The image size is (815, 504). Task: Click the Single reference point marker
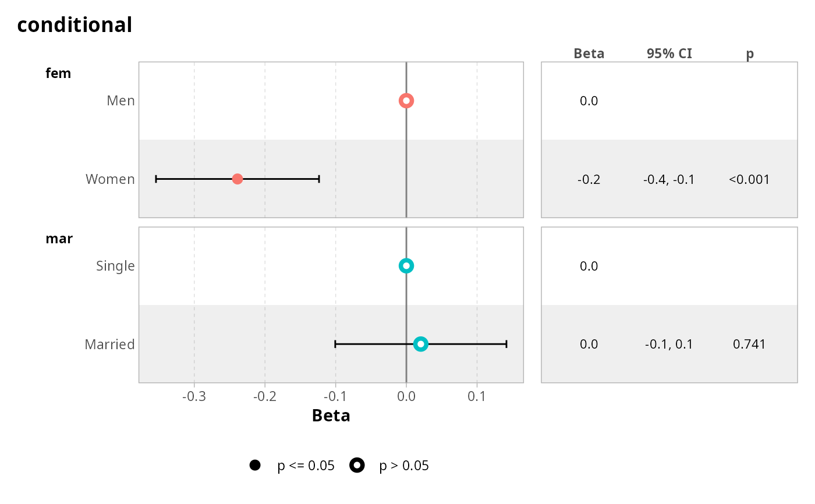pyautogui.click(x=406, y=266)
